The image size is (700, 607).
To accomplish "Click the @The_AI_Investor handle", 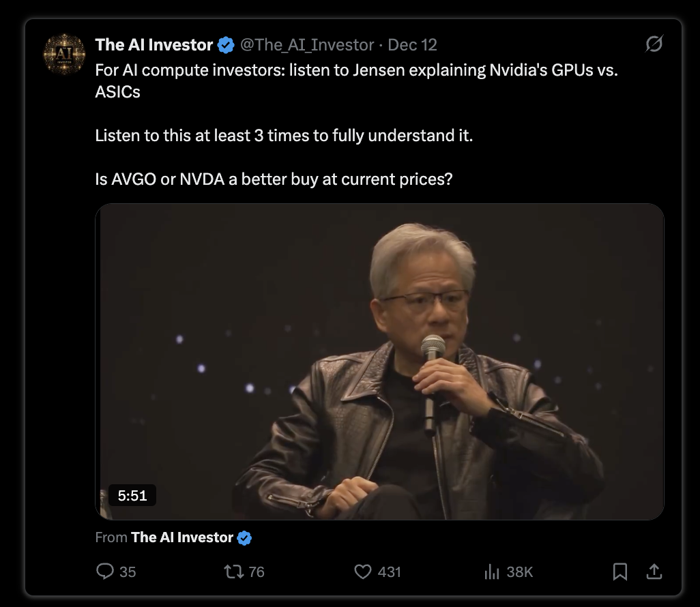I will [307, 44].
